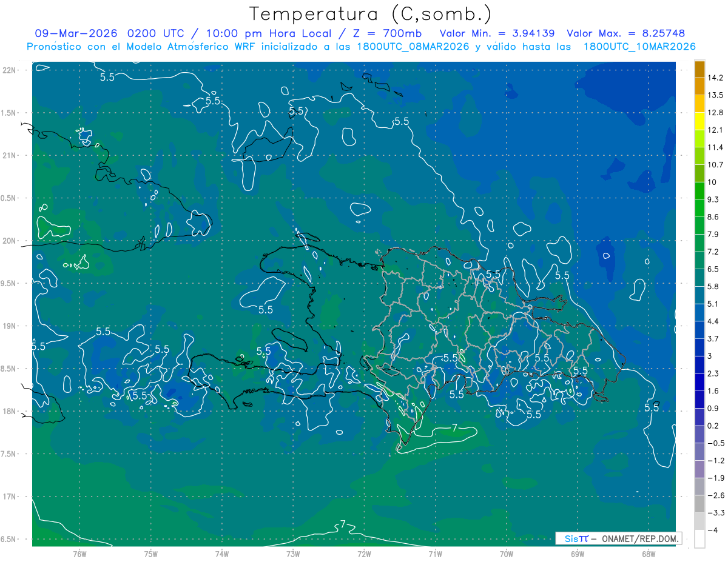The width and height of the screenshot is (728, 562).
Task: Pick the white swatch below -4
Action: [x=699, y=539]
